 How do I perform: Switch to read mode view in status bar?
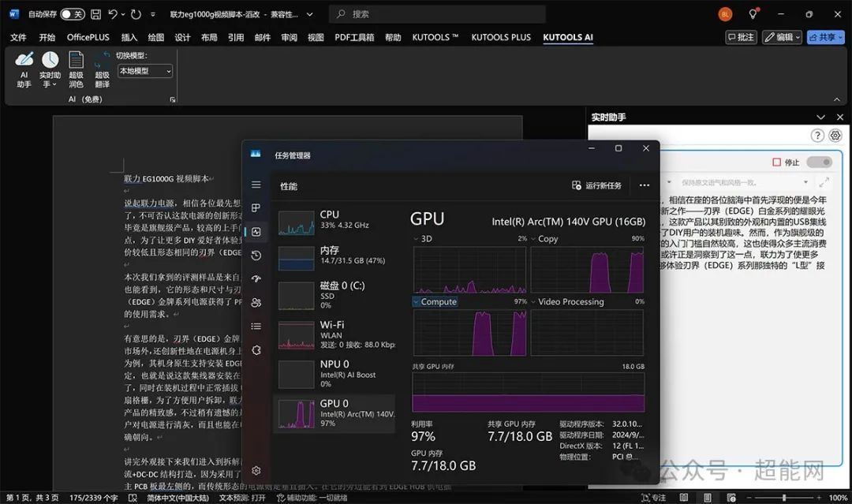click(x=683, y=498)
